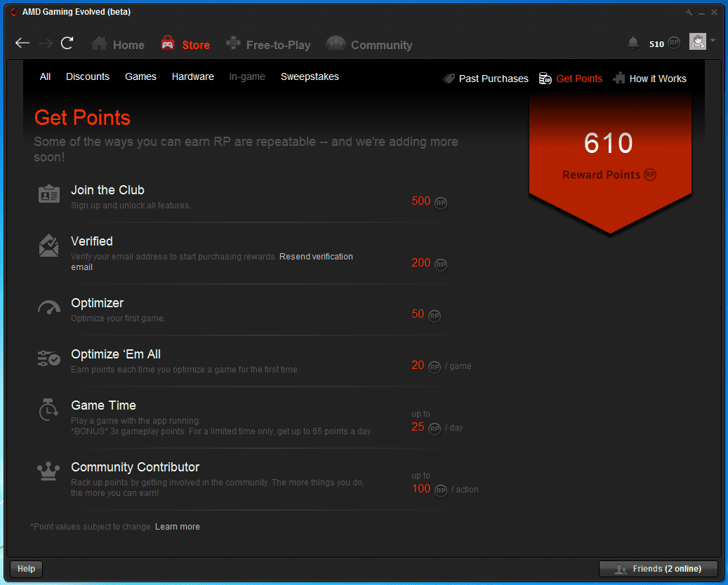Open the Friends (2 online) panel
Screen dimensions: 728x585
pos(658,569)
